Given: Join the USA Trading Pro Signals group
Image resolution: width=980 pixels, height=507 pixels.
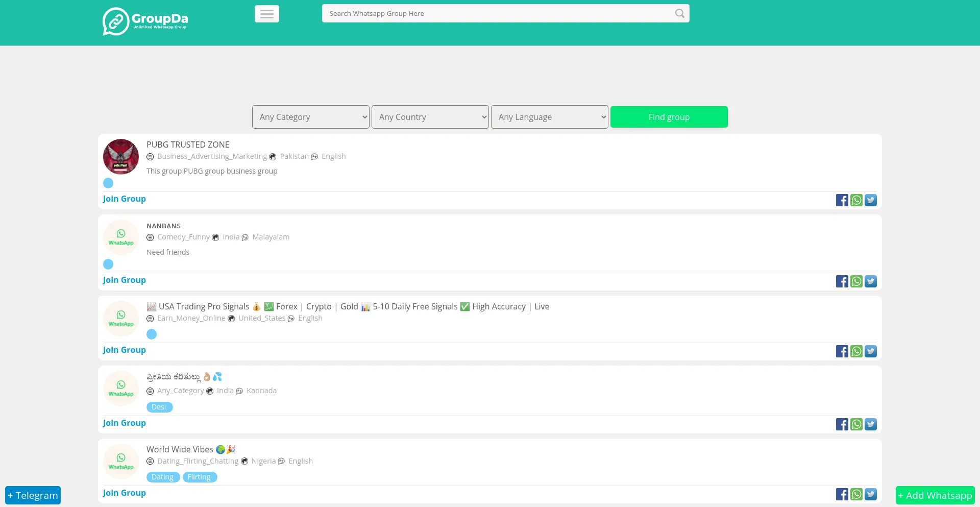Looking at the screenshot, I should click(x=124, y=350).
